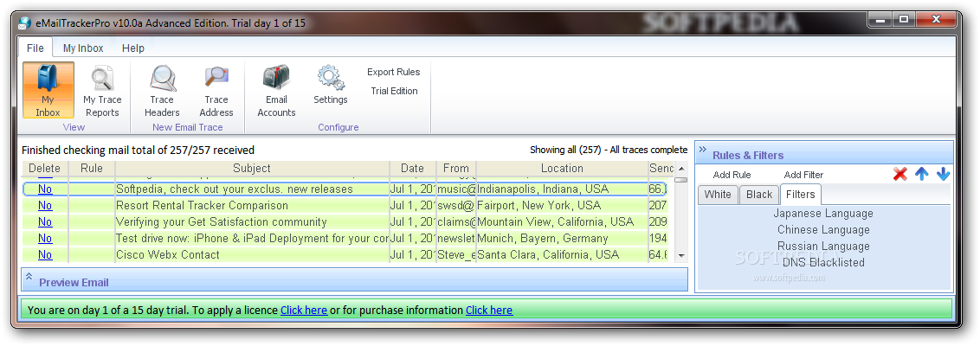Viewport: 980px width, 346px height.
Task: Click purchase information 'Click here' link
Action: [x=489, y=310]
